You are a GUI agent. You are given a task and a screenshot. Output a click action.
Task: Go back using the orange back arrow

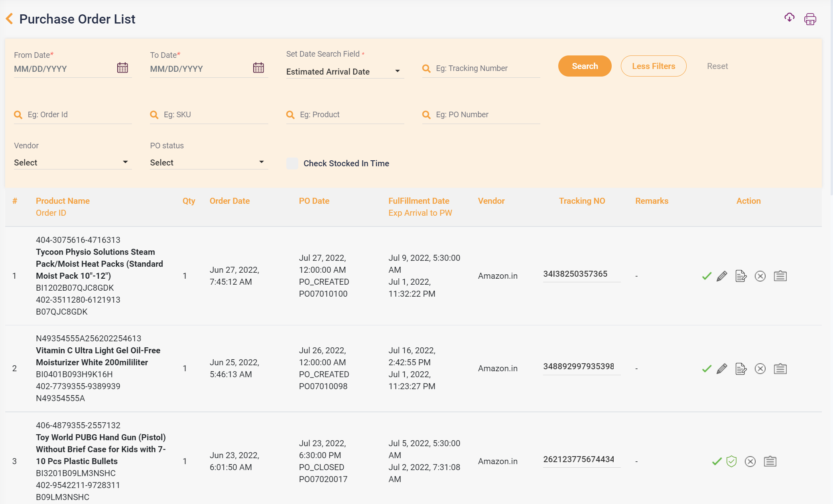click(x=10, y=19)
